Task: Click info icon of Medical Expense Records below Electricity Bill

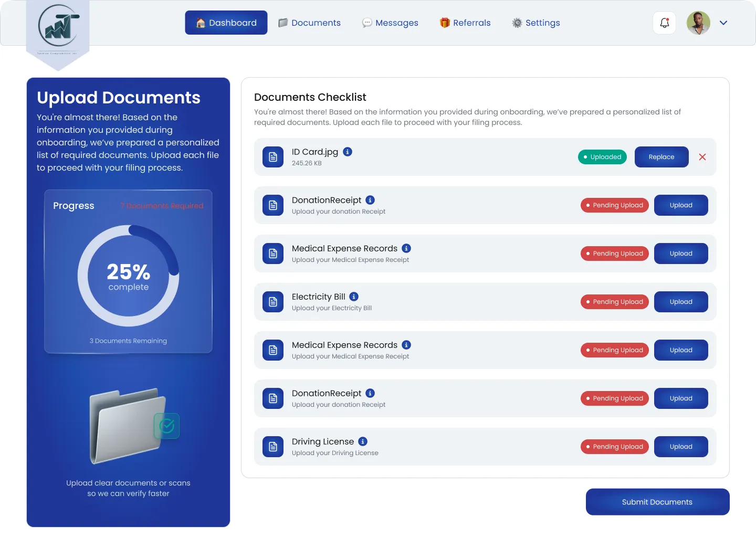Action: (x=406, y=345)
